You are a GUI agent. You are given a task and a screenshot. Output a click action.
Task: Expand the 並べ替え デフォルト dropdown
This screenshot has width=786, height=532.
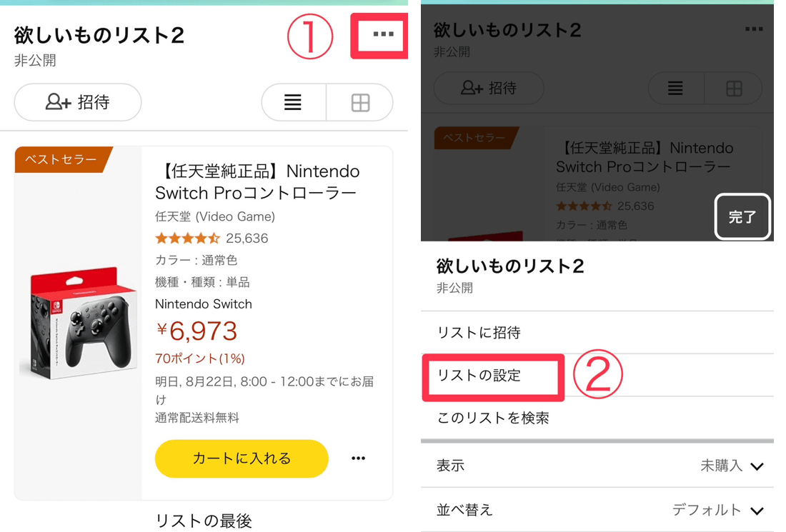pos(717,511)
